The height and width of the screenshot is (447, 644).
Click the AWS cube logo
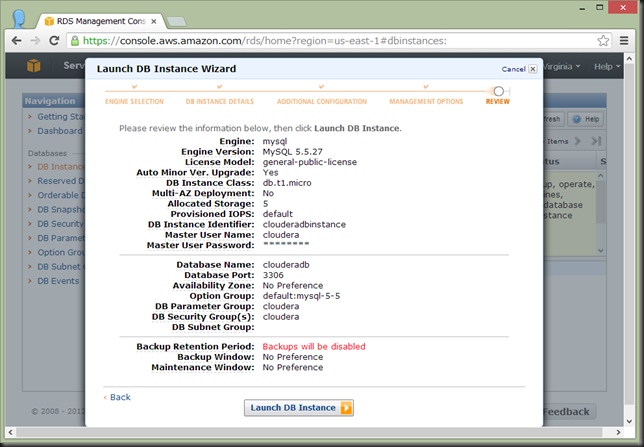34,66
